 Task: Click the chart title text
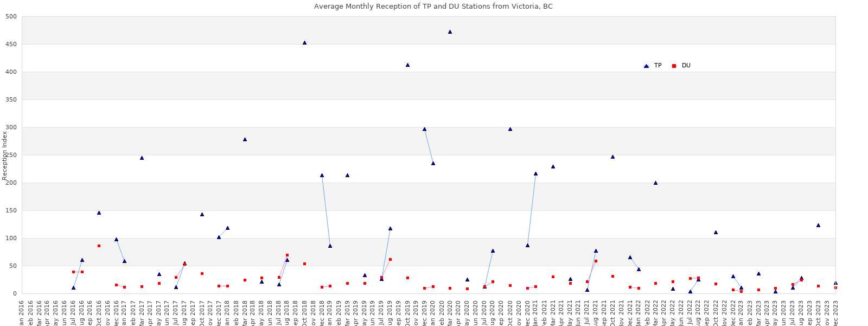click(433, 7)
